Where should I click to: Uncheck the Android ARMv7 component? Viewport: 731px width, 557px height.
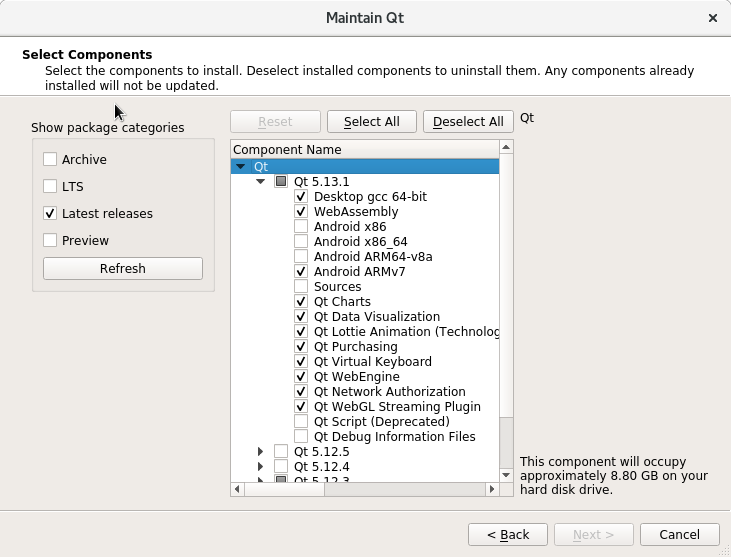(x=301, y=271)
